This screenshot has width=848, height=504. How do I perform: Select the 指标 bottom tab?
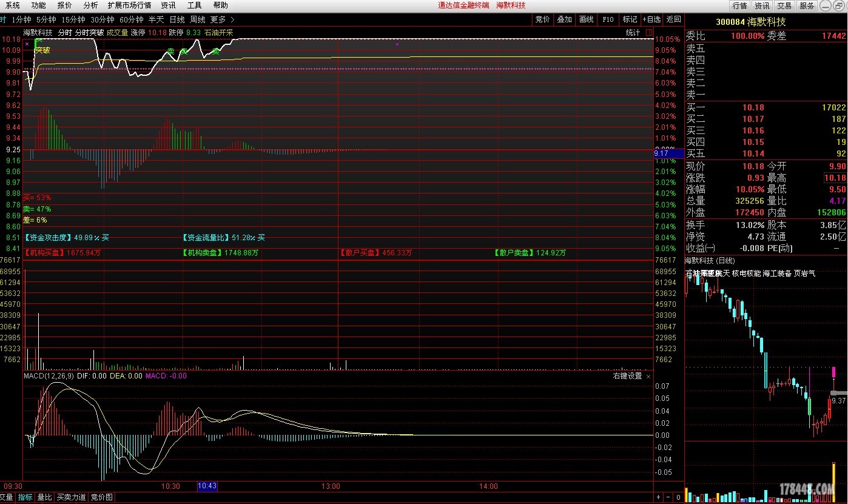coord(25,497)
